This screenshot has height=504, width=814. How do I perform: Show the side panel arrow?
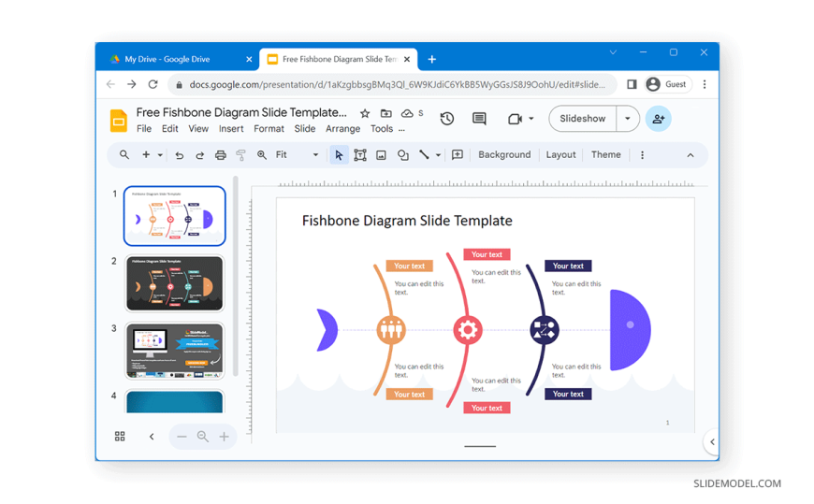[x=712, y=442]
